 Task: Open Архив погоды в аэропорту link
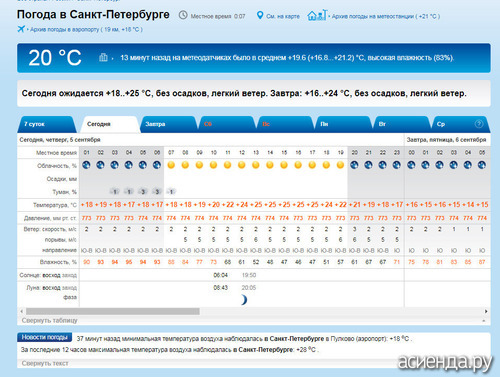coord(86,29)
